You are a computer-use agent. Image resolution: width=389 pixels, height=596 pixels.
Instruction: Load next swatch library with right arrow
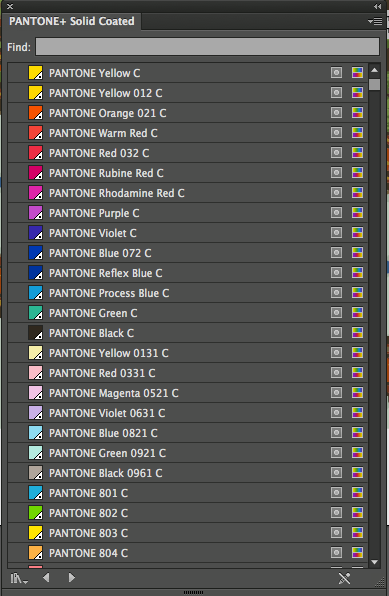71,578
